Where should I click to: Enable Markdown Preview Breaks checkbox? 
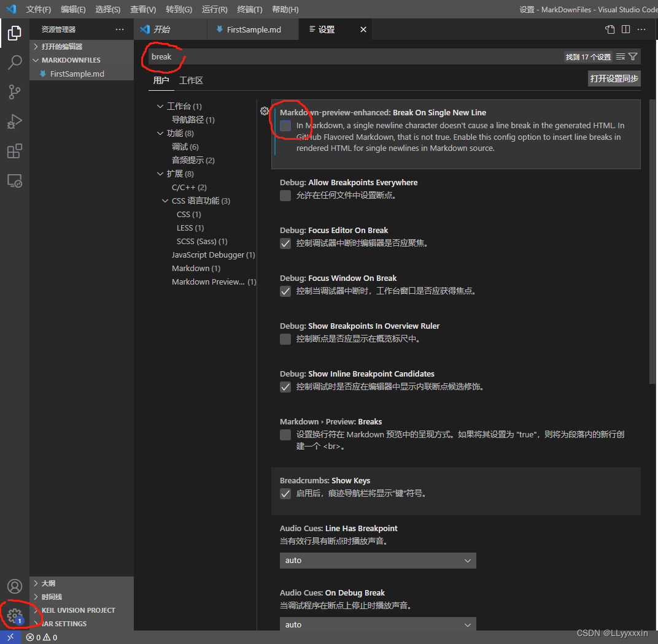click(x=285, y=435)
